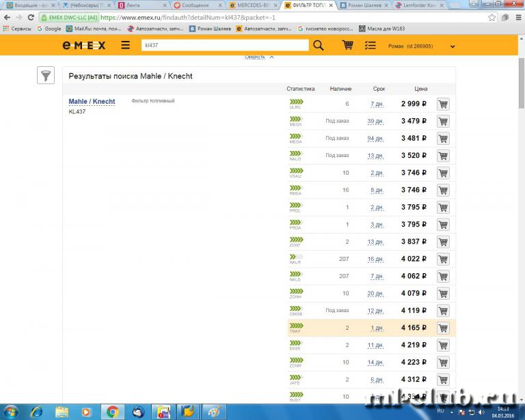Open the Windows Start button
Screen dimensions: 525x420
11,412
